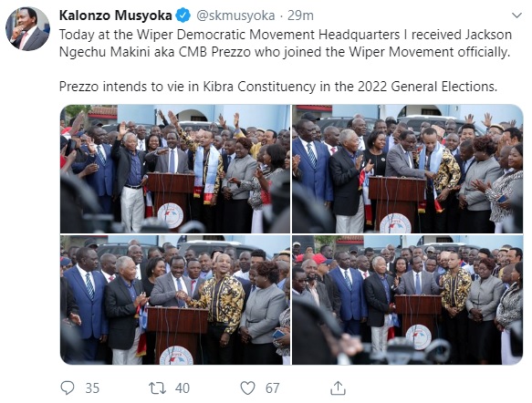532x403 pixels.
Task: Visit the @skmusyoka handle
Action: pos(235,15)
